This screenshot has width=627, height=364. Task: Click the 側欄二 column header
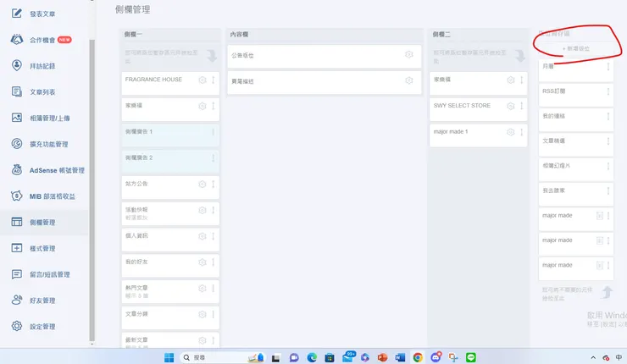[441, 35]
